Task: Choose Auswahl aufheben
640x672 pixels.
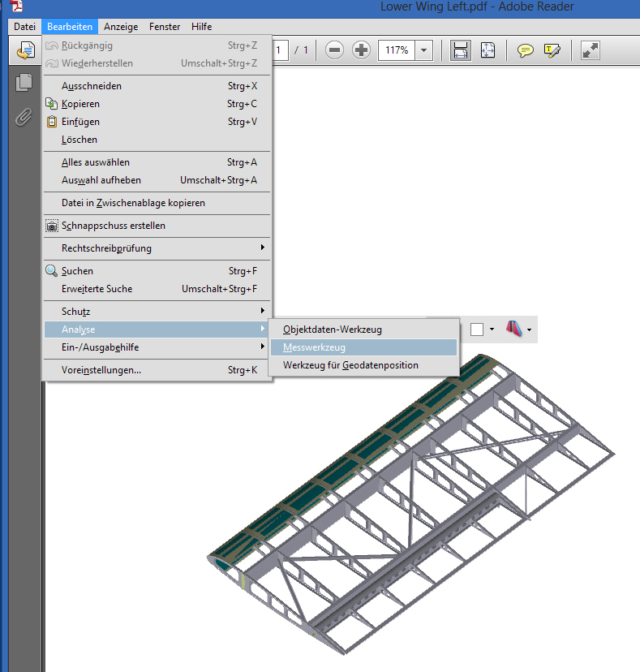Action: 157,180
